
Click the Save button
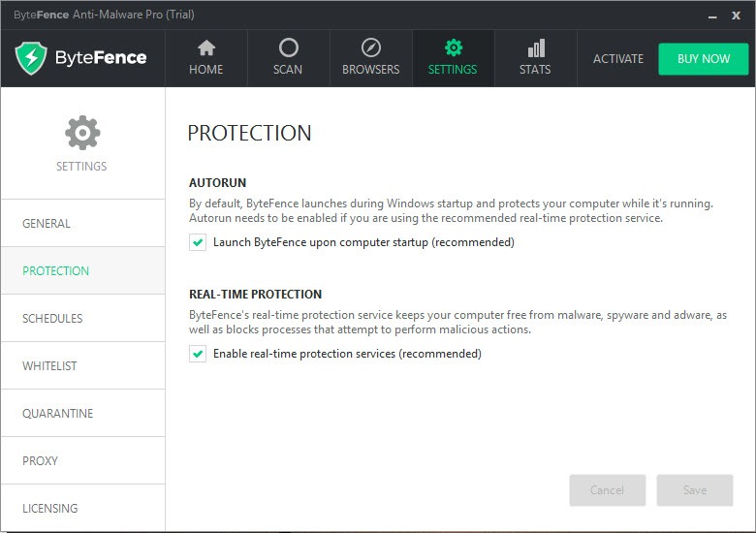(695, 490)
